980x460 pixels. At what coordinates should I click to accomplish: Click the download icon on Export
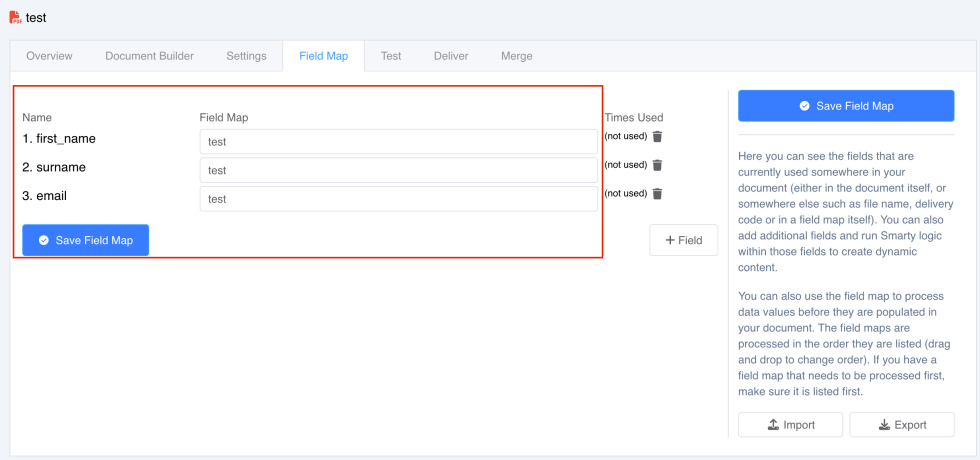tap(884, 425)
